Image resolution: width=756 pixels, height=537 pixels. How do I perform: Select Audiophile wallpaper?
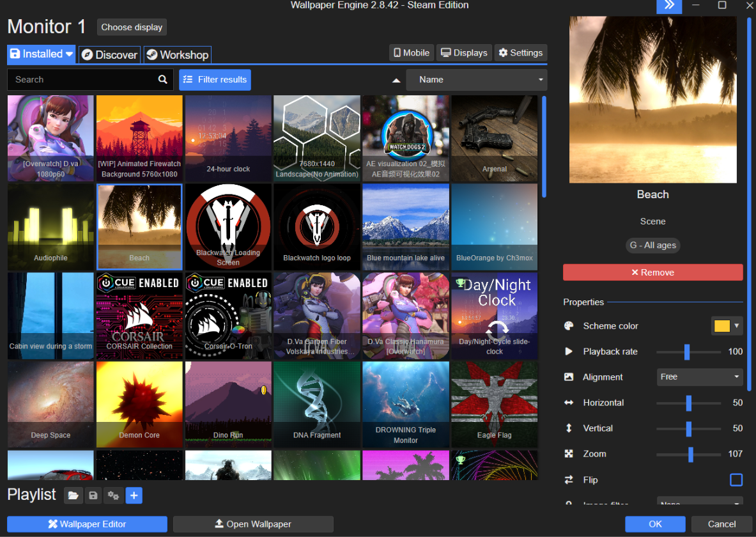(x=50, y=227)
